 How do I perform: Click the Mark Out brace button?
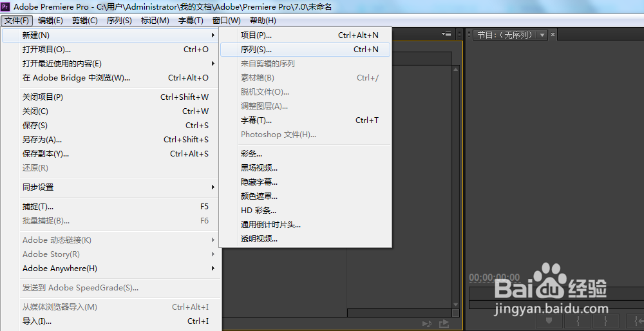click(x=606, y=321)
